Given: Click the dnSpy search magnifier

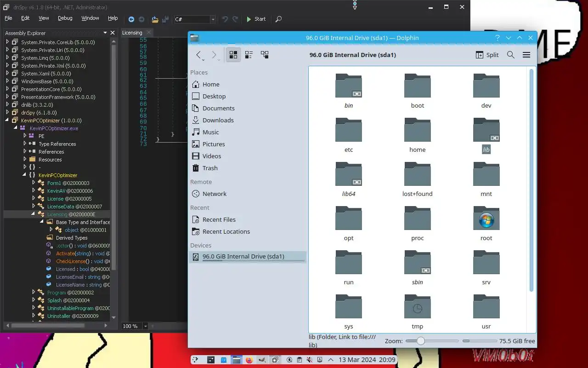Looking at the screenshot, I should click(x=278, y=19).
